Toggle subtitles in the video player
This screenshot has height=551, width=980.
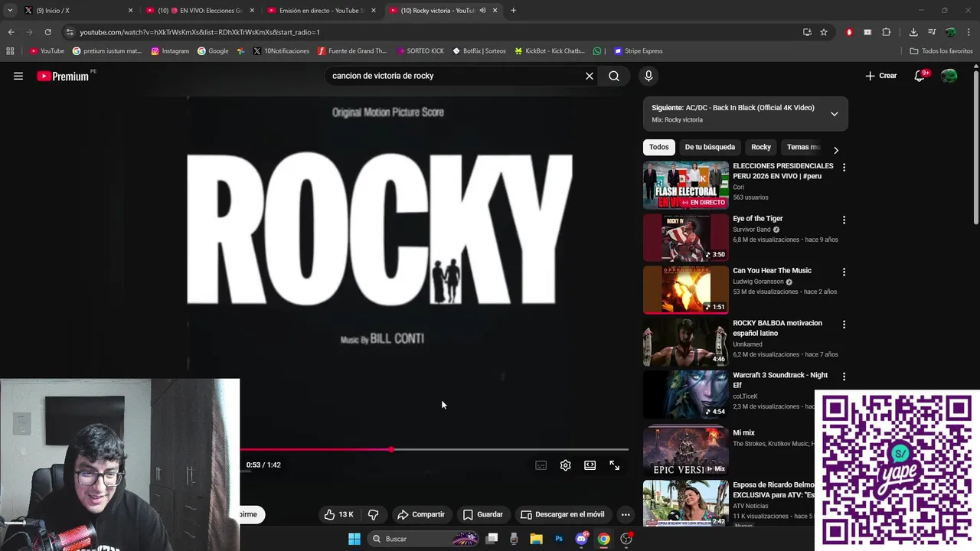pyautogui.click(x=541, y=465)
